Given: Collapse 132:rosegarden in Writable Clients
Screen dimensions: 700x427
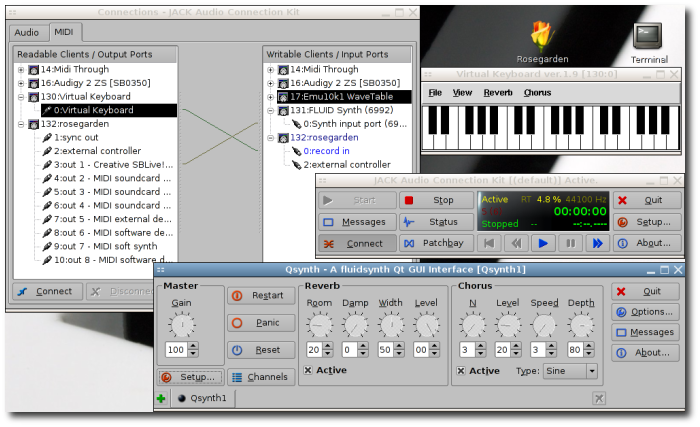Looking at the screenshot, I should [271, 138].
